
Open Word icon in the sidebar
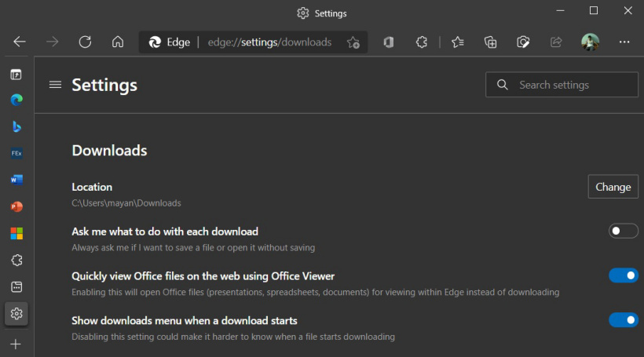pos(16,180)
